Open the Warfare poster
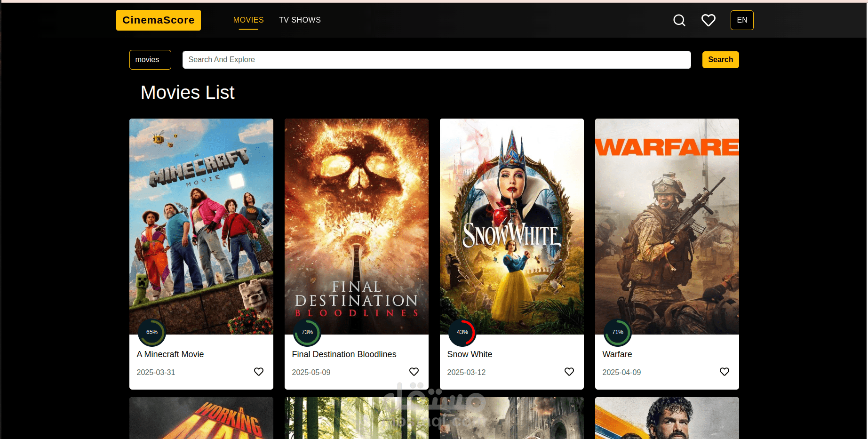The height and width of the screenshot is (439, 868). 667,226
